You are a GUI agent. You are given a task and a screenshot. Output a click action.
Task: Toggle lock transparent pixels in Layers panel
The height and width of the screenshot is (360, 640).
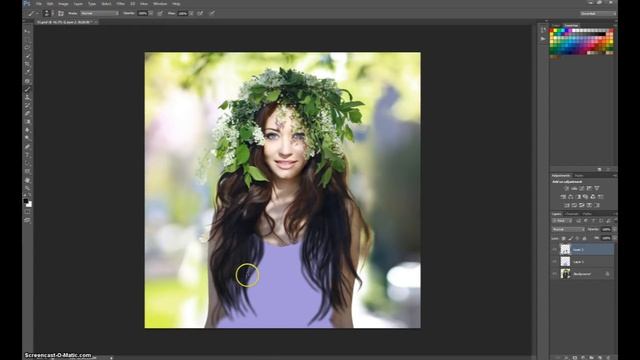tap(564, 238)
